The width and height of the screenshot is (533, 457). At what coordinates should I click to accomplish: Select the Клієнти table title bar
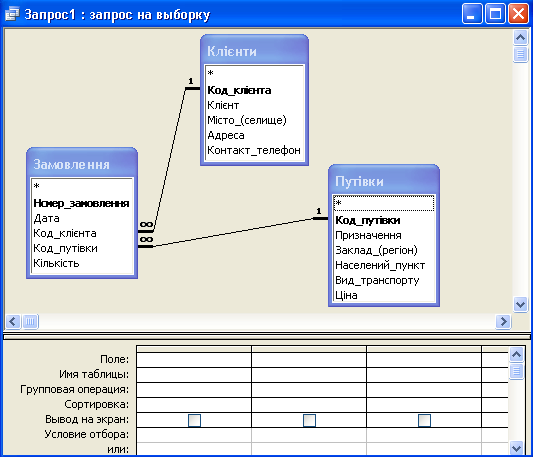(x=255, y=50)
